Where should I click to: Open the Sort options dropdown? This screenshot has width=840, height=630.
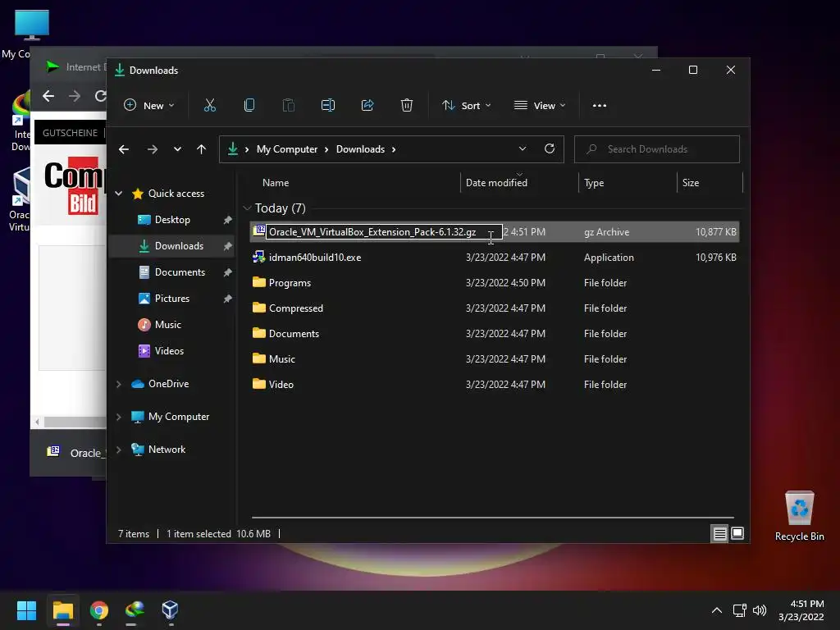(466, 106)
